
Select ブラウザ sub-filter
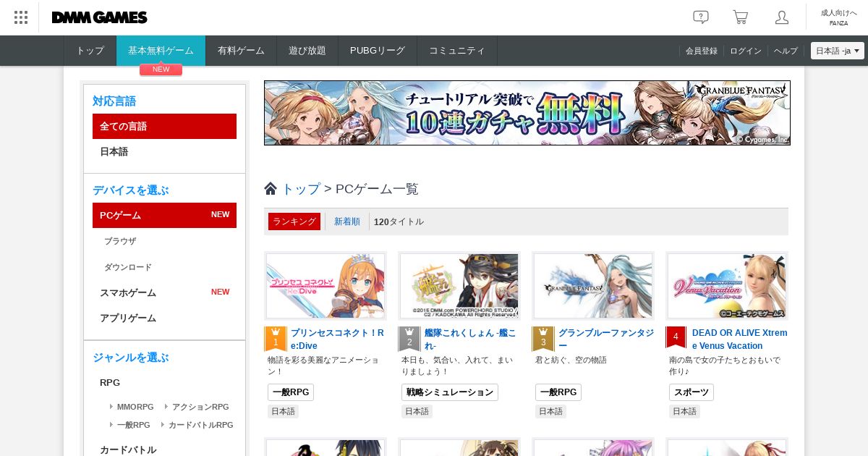point(120,241)
